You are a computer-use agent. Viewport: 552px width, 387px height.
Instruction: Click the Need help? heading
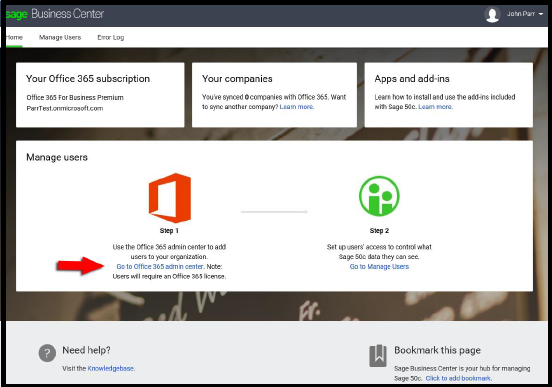tap(86, 350)
